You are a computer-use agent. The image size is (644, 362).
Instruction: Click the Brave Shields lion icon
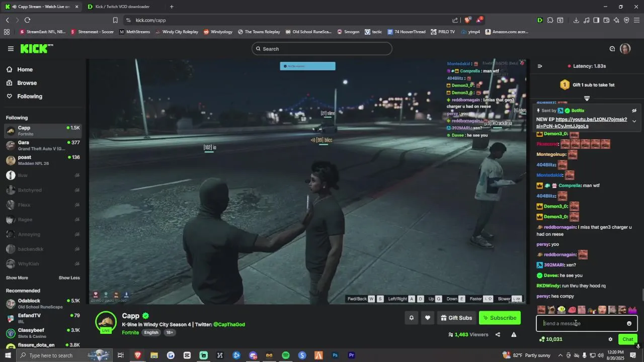467,20
